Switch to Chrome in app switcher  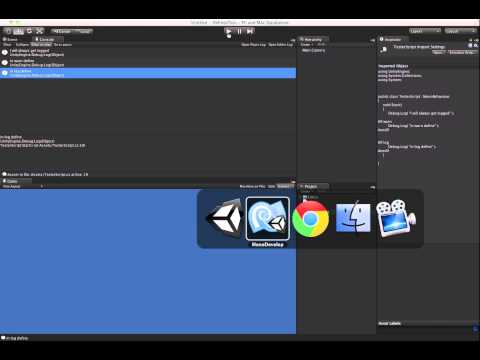pos(310,219)
